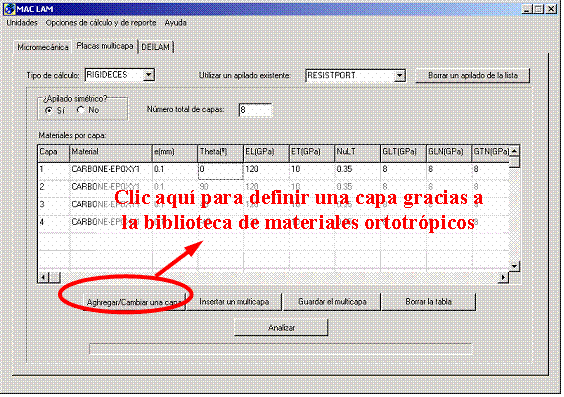This screenshot has height=397, width=564.
Task: Select the Theta cell of capa 1
Action: [220, 171]
